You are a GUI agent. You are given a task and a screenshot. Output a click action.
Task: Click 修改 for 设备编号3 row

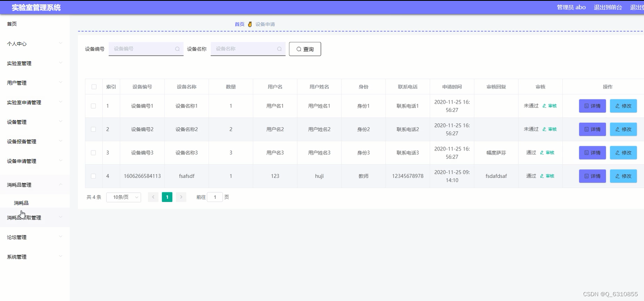click(x=623, y=153)
